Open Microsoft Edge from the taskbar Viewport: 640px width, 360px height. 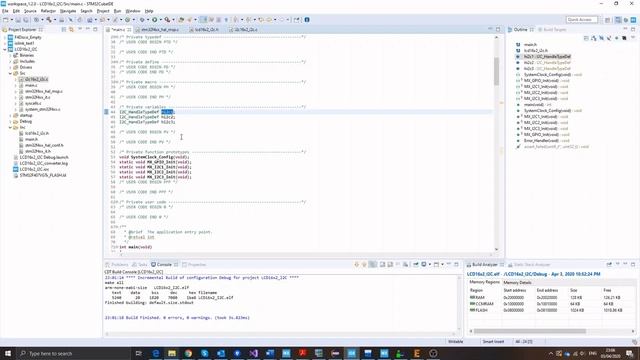pos(156,353)
